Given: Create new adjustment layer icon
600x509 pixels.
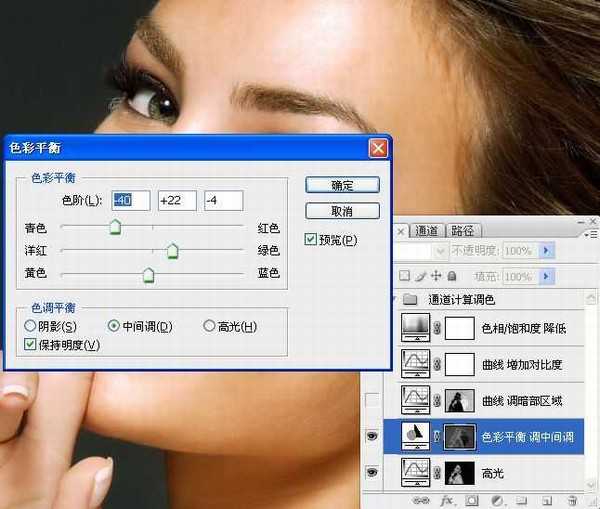Looking at the screenshot, I should click(496, 499).
